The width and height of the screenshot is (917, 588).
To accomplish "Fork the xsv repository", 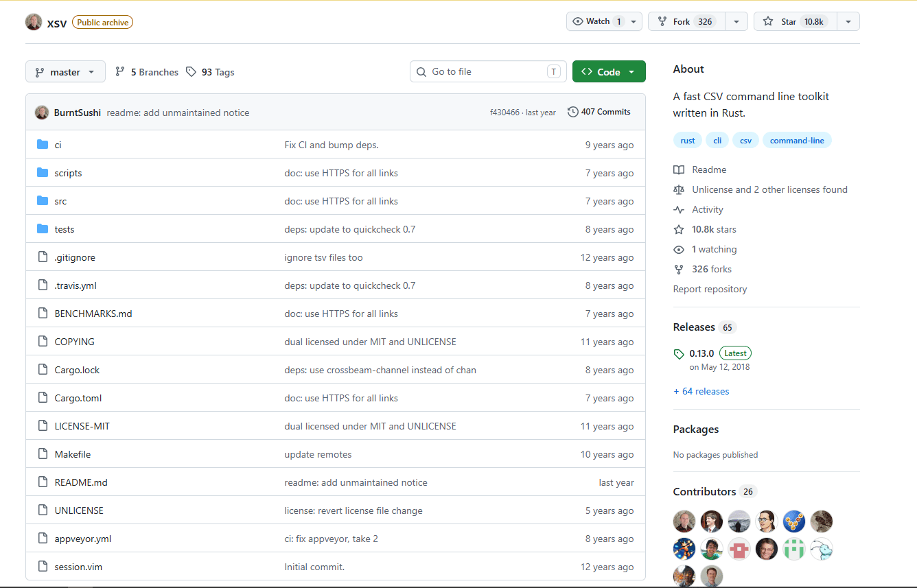I will click(x=686, y=21).
